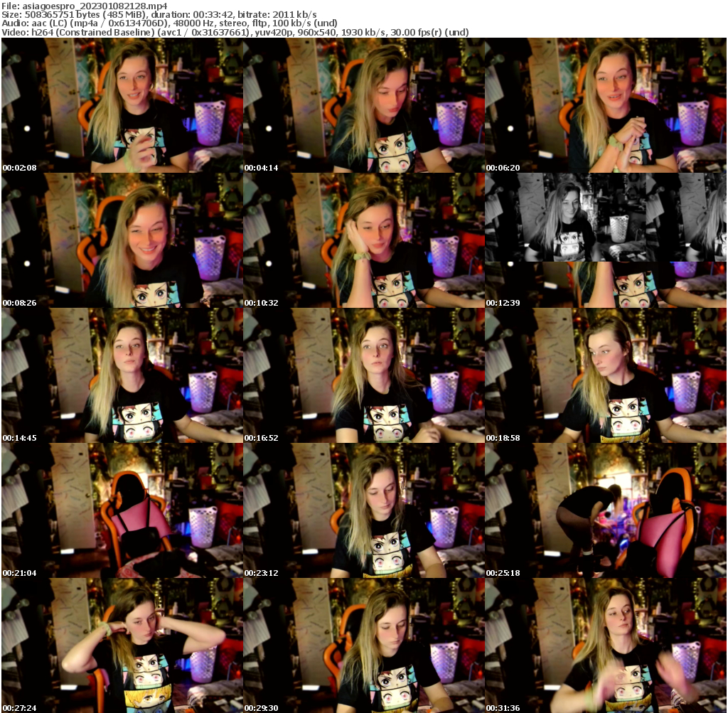
Task: Select the 00:23:12 preview frame
Action: point(364,510)
